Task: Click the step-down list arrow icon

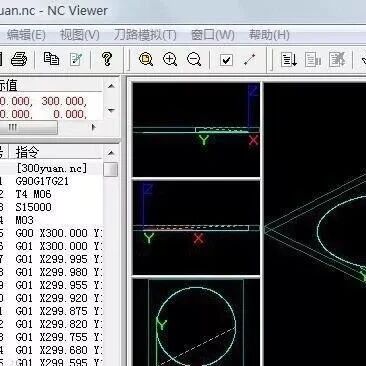Action: pyautogui.click(x=288, y=60)
